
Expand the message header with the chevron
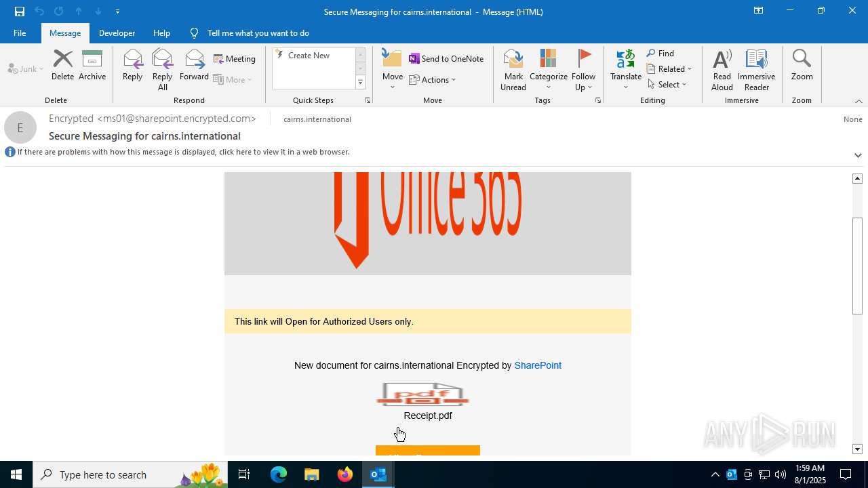point(858,155)
